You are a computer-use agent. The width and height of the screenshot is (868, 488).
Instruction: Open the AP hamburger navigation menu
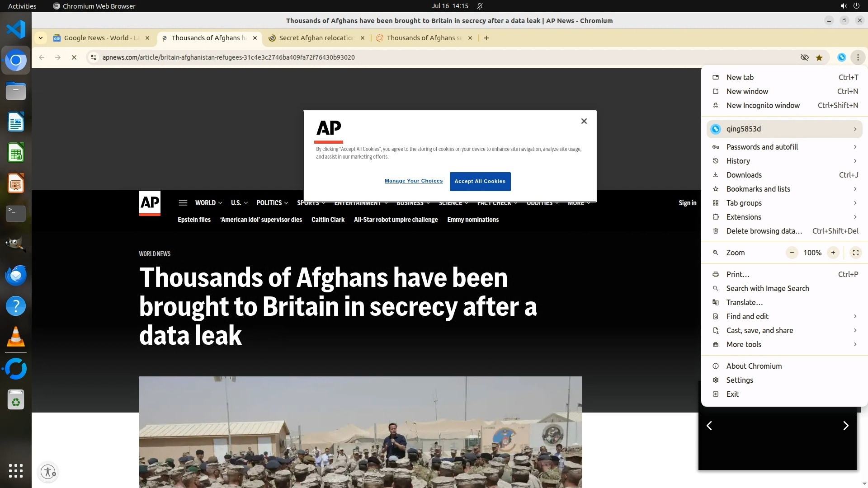[x=183, y=203]
